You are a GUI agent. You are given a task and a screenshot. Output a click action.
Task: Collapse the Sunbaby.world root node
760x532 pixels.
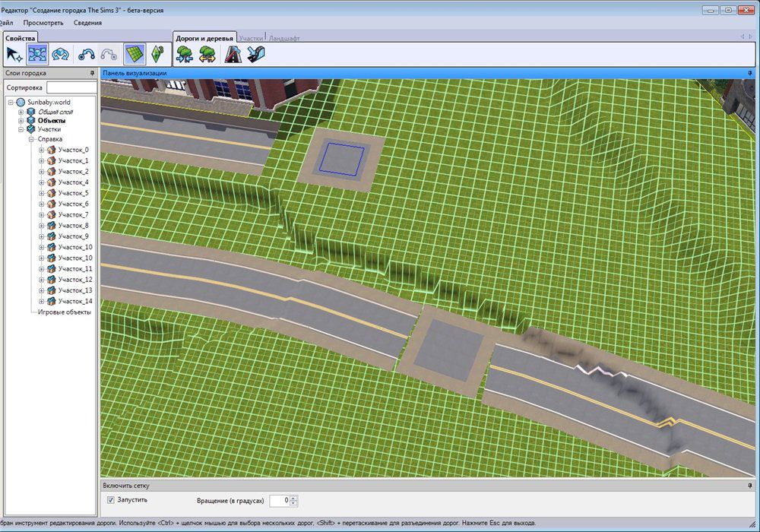[11, 102]
